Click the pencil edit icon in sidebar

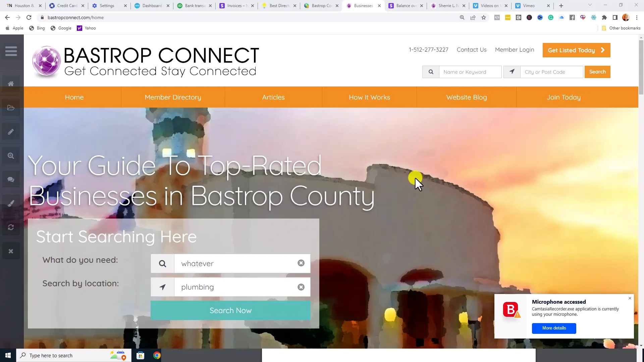11,132
